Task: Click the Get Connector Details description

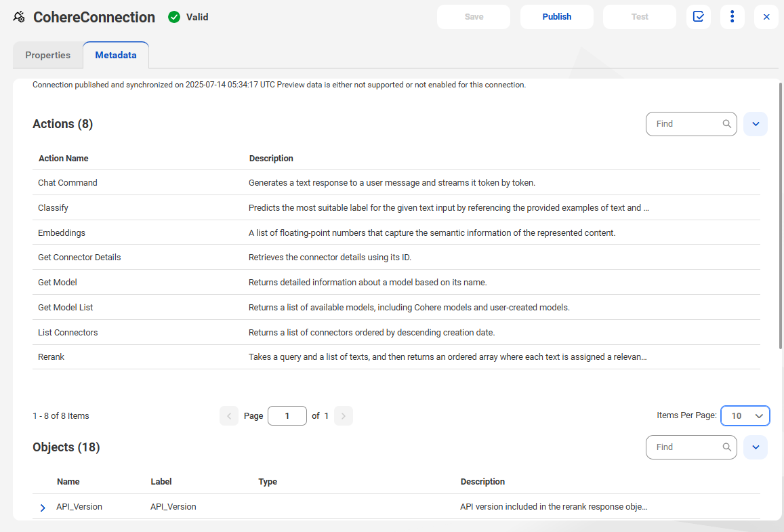Action: (x=330, y=258)
